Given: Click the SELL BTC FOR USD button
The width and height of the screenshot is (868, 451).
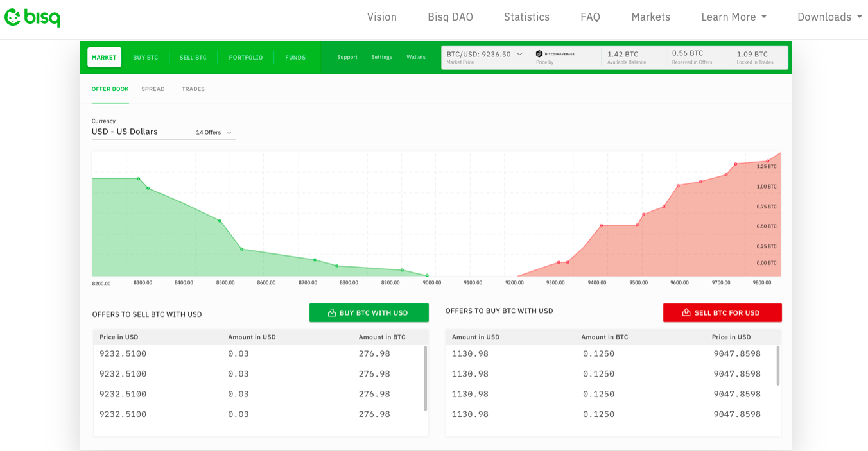Looking at the screenshot, I should pos(722,313).
